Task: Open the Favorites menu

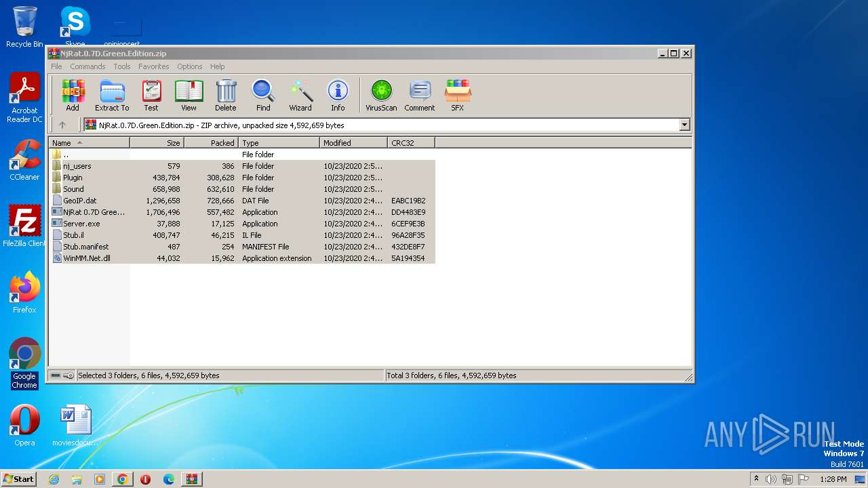Action: 154,66
